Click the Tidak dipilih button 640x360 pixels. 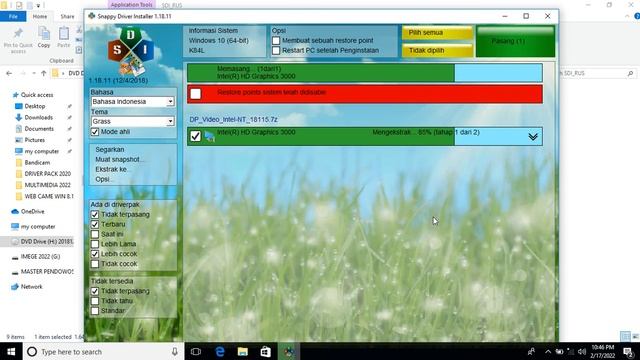coord(437,51)
